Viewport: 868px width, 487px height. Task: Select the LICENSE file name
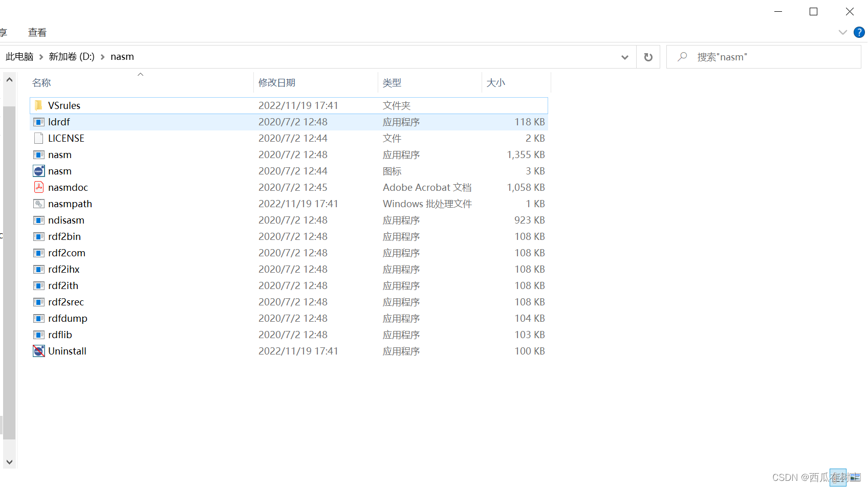(x=66, y=138)
